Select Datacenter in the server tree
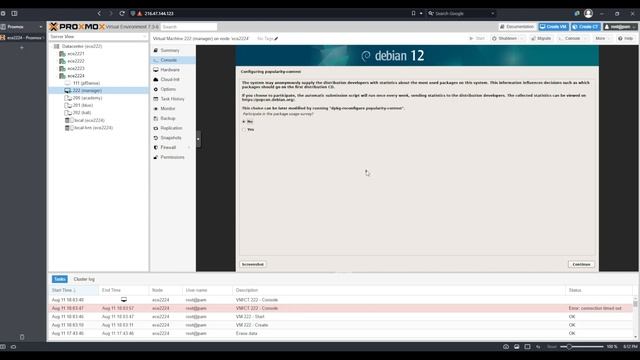 pos(82,46)
